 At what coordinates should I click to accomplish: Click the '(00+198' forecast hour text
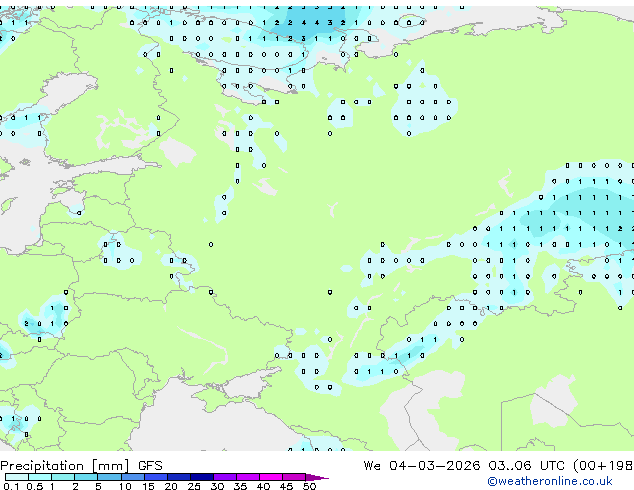(x=603, y=465)
